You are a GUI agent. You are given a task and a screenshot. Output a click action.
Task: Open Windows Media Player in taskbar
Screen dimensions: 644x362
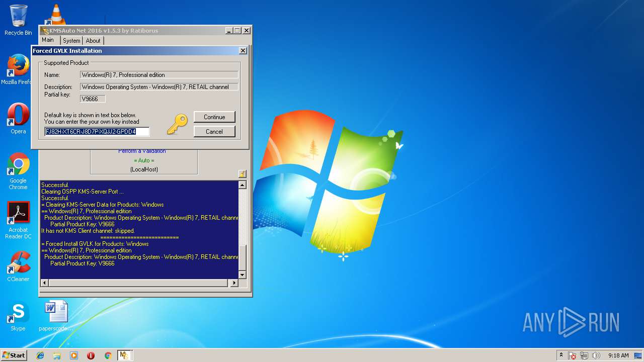(74, 355)
